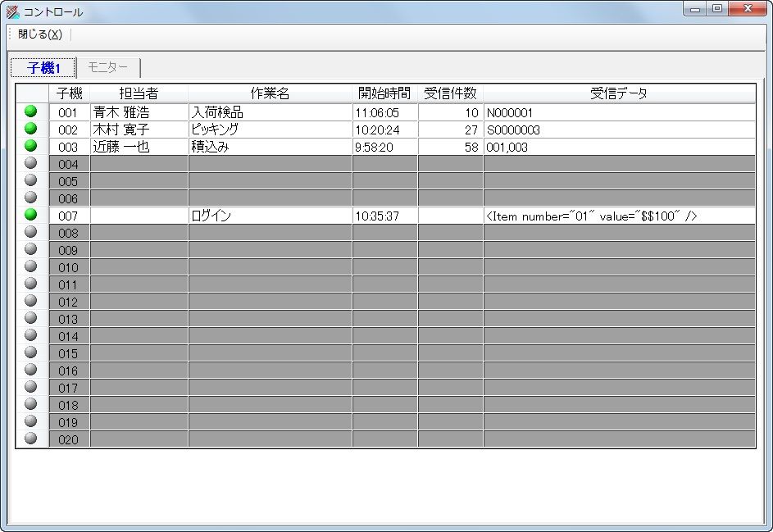Select the ピッキング work name cell
Viewport: 773px width, 532px height.
(x=270, y=130)
